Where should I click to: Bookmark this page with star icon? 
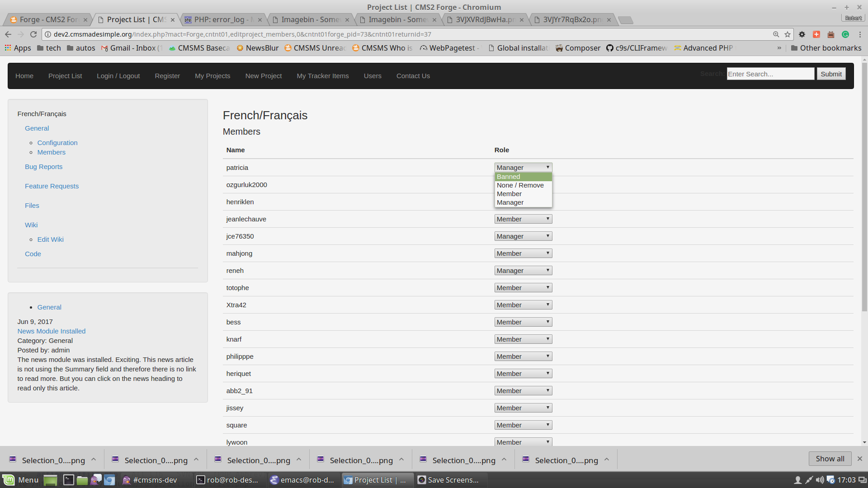[x=788, y=34]
